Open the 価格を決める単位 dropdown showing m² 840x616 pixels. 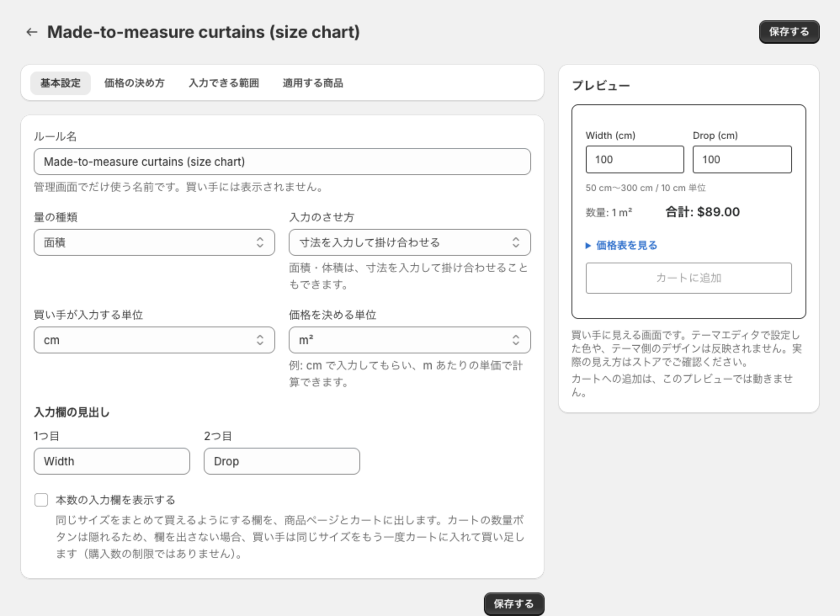(x=409, y=340)
